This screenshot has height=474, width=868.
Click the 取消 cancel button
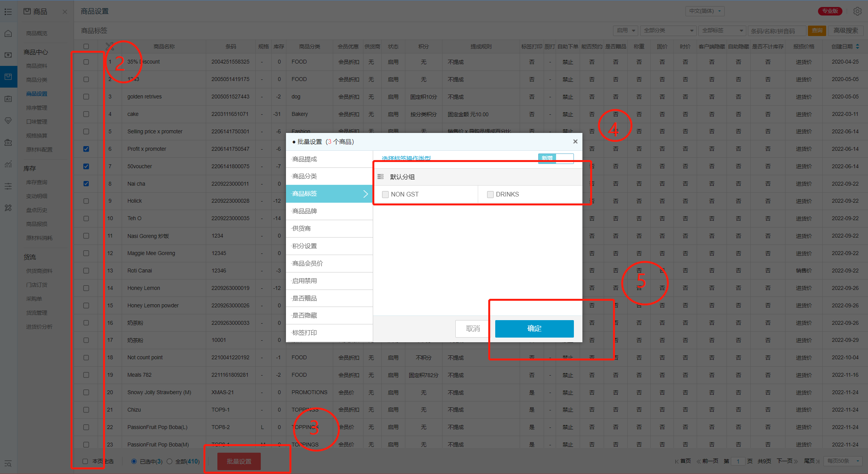tap(472, 329)
